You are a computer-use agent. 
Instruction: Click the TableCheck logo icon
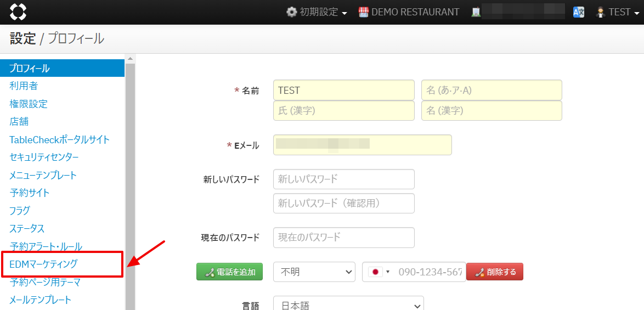coord(18,12)
